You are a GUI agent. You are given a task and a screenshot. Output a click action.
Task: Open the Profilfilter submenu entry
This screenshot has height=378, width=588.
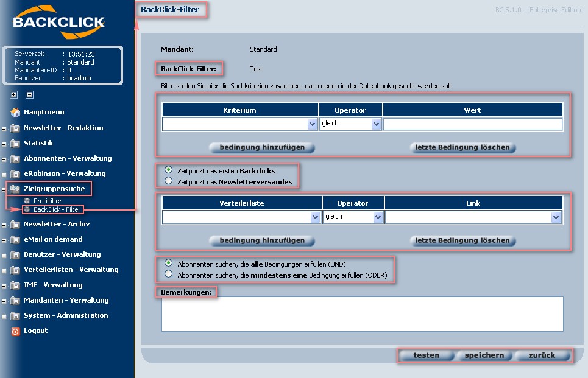tap(48, 201)
